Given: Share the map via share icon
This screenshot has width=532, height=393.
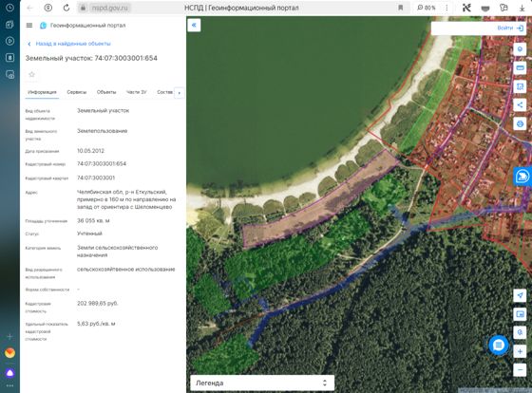Looking at the screenshot, I should point(520,105).
